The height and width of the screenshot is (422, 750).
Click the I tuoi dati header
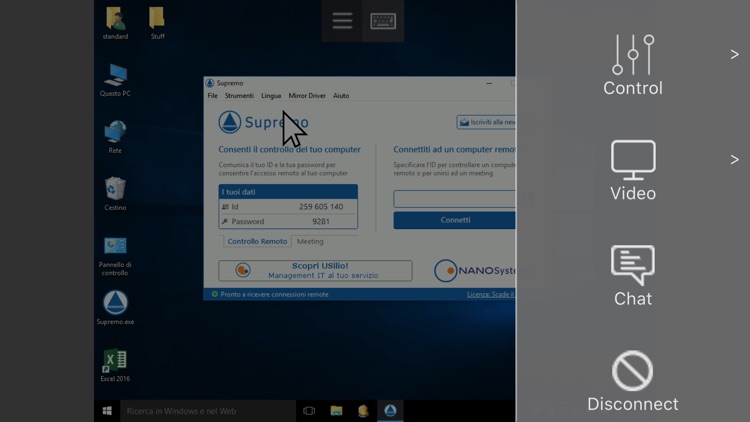tap(288, 192)
